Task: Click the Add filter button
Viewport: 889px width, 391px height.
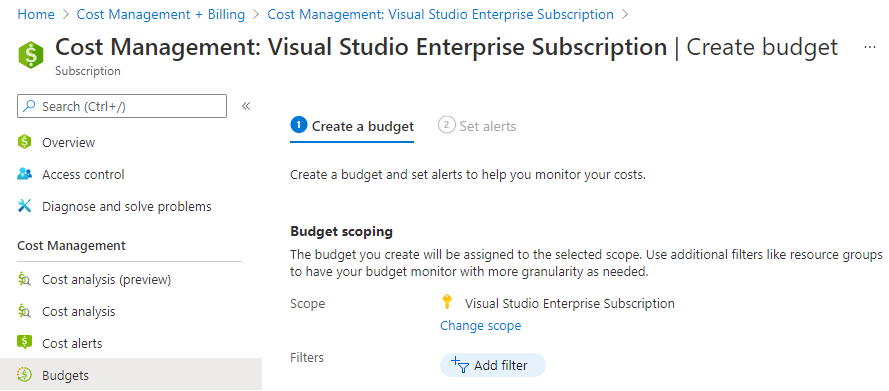Action: tap(493, 366)
